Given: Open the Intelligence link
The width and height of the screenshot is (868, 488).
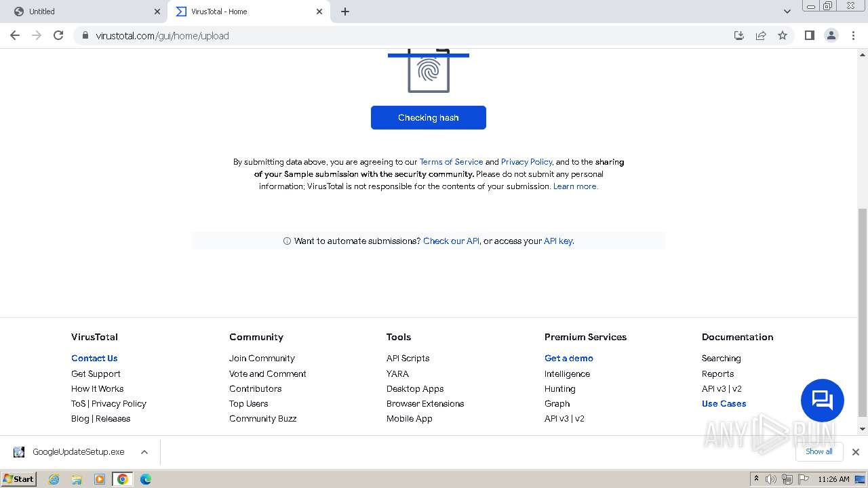Looking at the screenshot, I should click(567, 373).
